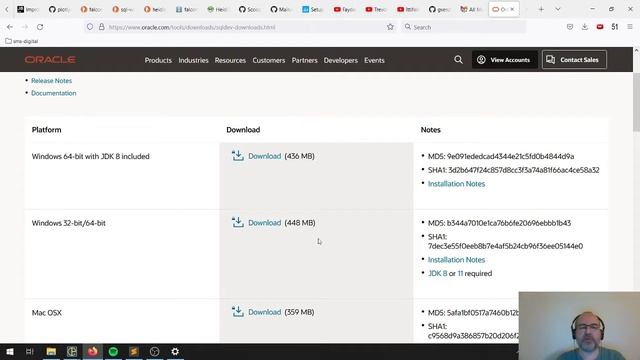640x360 pixels.
Task: Close the active Oracle tab
Action: point(512,9)
